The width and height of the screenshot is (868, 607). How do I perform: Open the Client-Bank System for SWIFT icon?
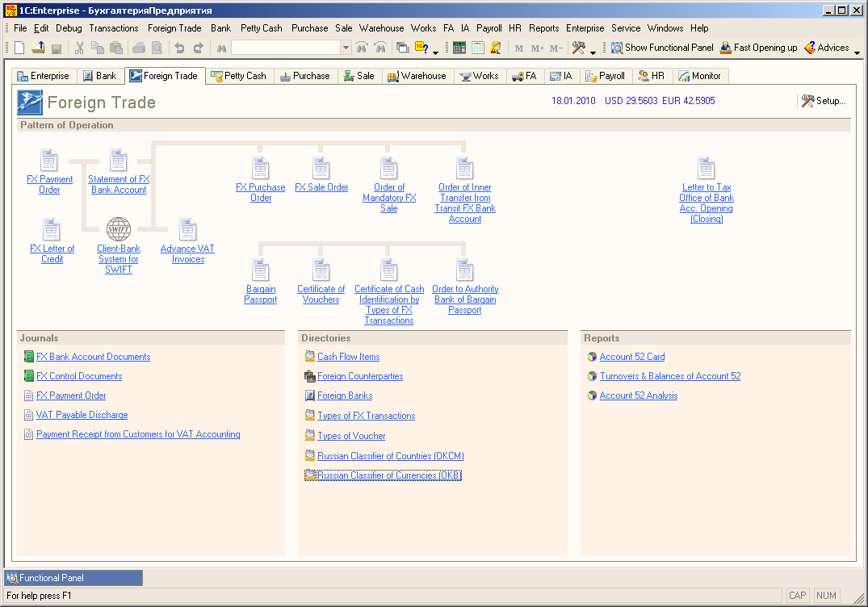[119, 228]
